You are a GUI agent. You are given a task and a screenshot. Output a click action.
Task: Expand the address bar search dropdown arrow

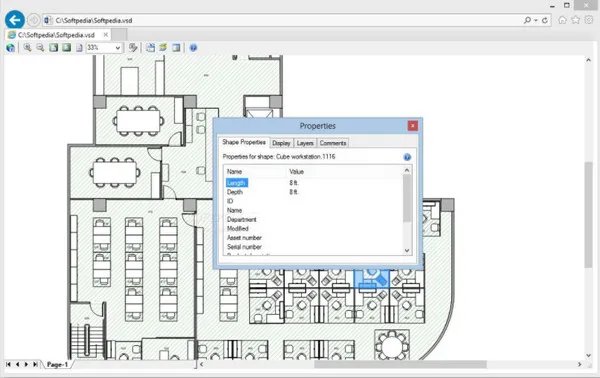(536, 20)
